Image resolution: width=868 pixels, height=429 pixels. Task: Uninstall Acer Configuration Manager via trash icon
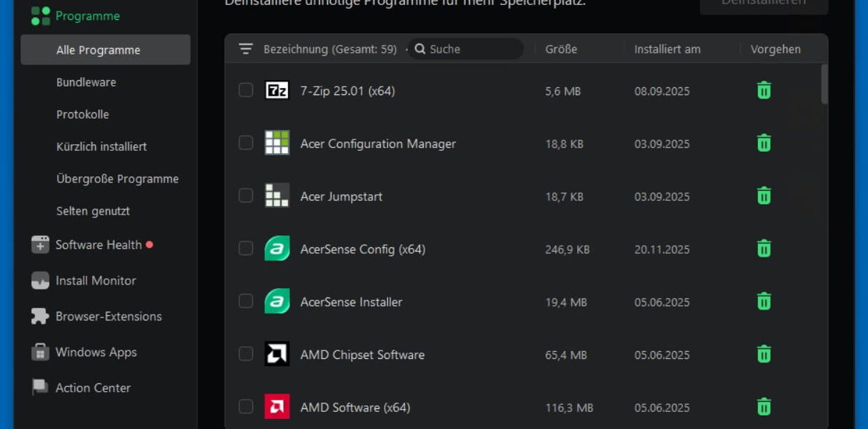coord(764,143)
